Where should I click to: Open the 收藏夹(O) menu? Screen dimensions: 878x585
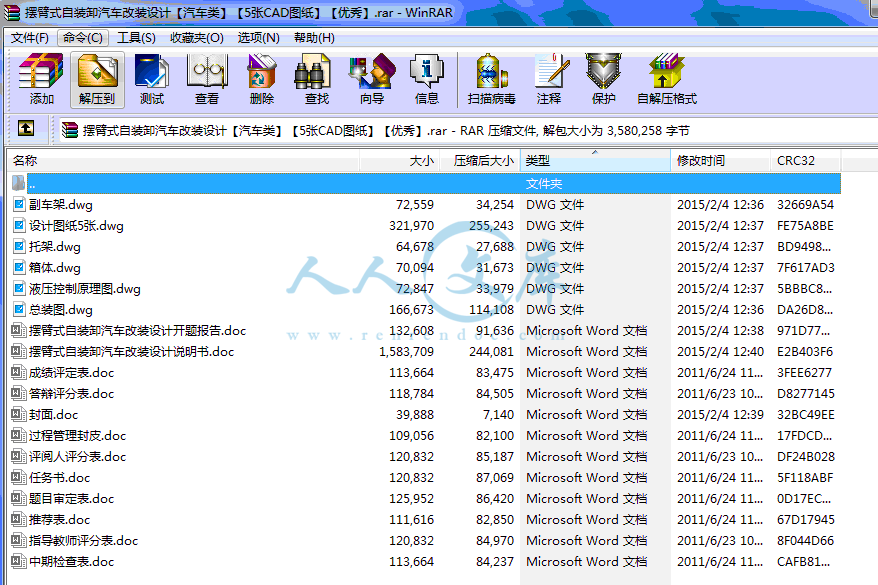coord(197,38)
